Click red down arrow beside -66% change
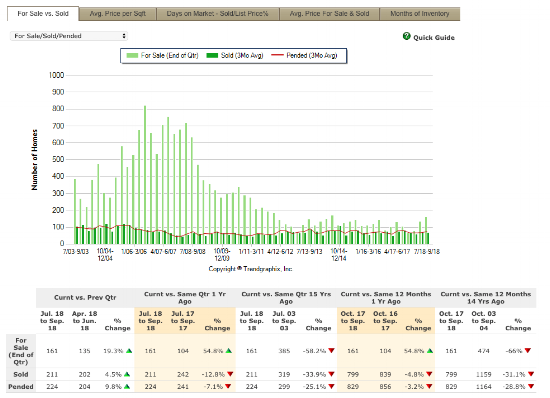 tap(528, 351)
